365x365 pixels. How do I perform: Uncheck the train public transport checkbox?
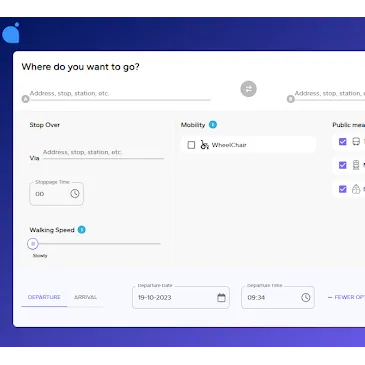343,165
